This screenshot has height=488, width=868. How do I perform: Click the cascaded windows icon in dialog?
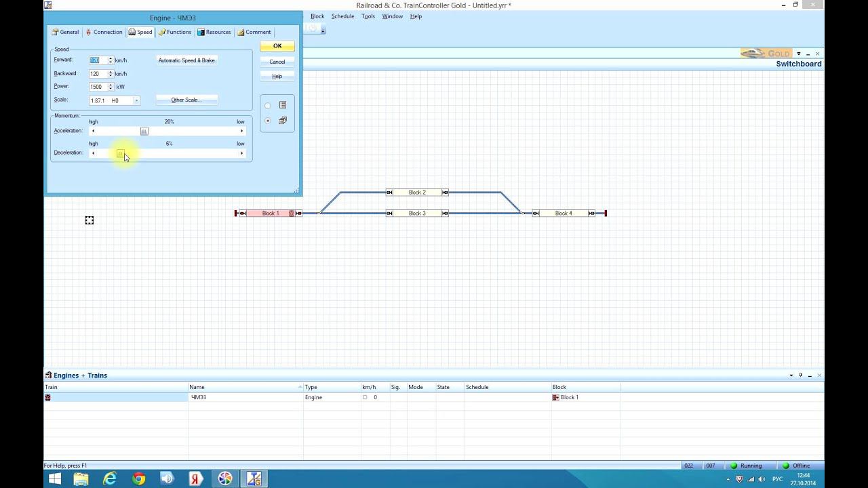(283, 121)
